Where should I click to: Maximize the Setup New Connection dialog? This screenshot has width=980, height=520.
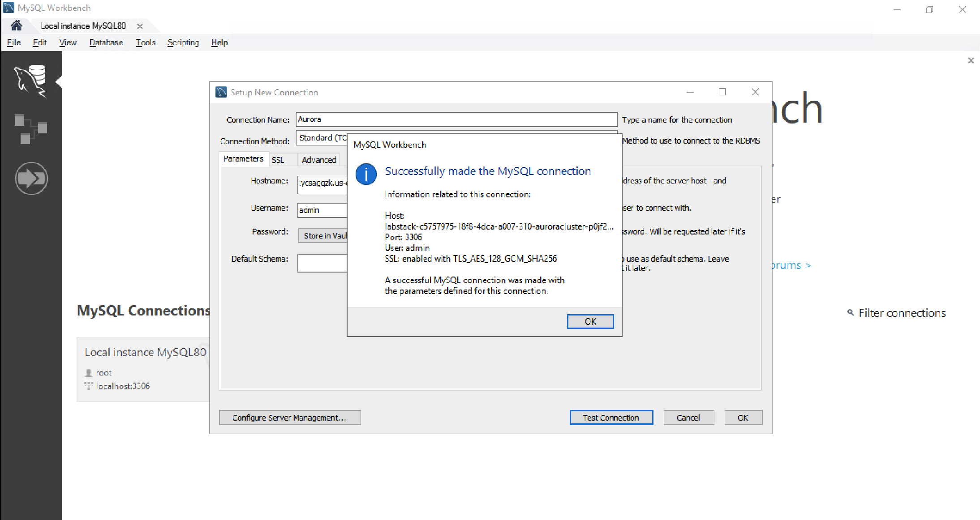tap(722, 92)
